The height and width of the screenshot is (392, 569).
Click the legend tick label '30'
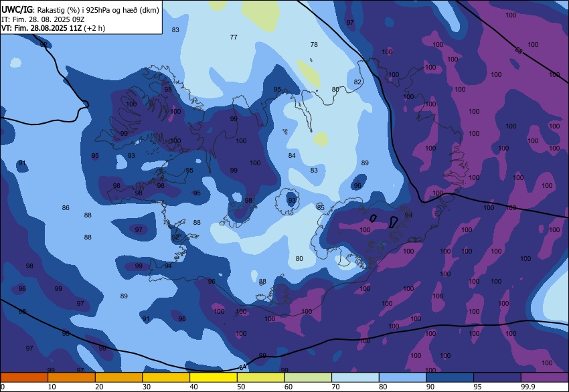pyautogui.click(x=146, y=387)
